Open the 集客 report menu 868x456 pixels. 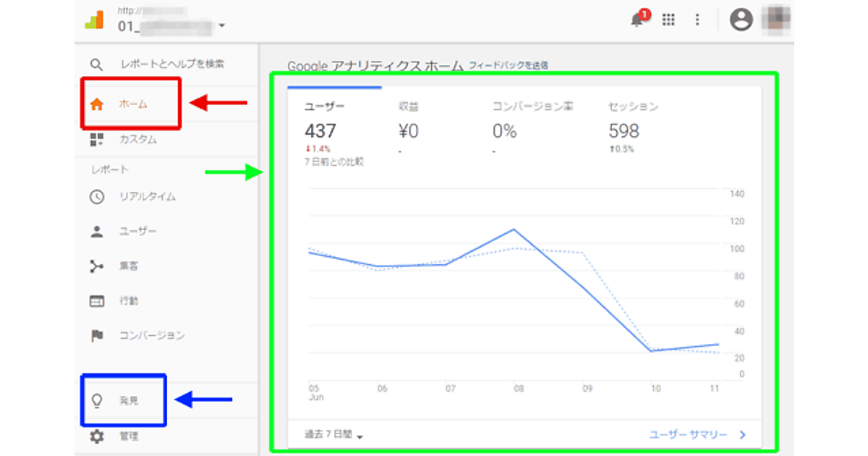(129, 266)
